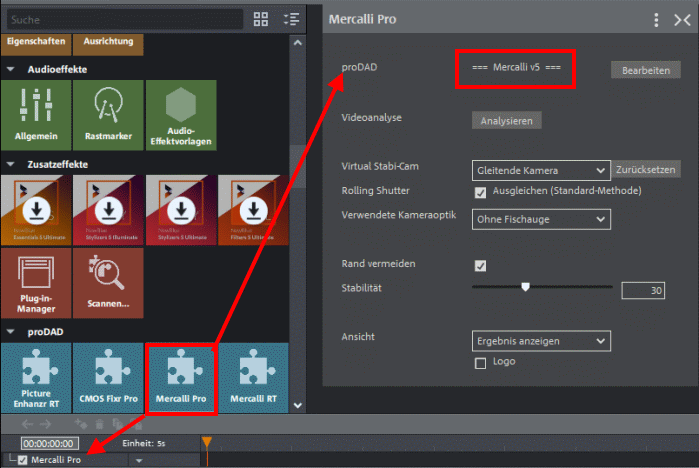Viewport: 699px width, 468px height.
Task: Enable the Logo checkbox
Action: coord(480,363)
